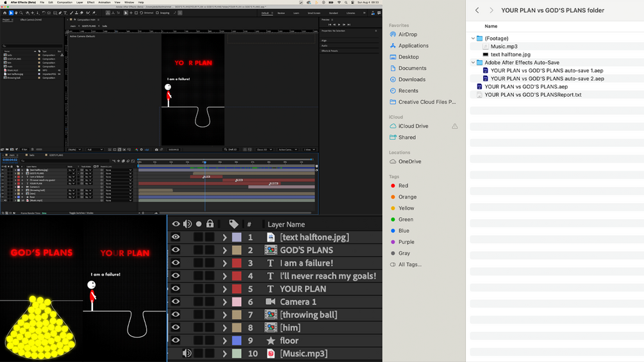Open the Animation menu

tap(104, 3)
